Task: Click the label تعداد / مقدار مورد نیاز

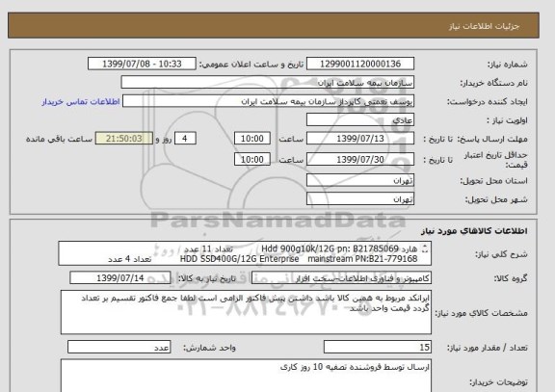Action: pos(488,348)
